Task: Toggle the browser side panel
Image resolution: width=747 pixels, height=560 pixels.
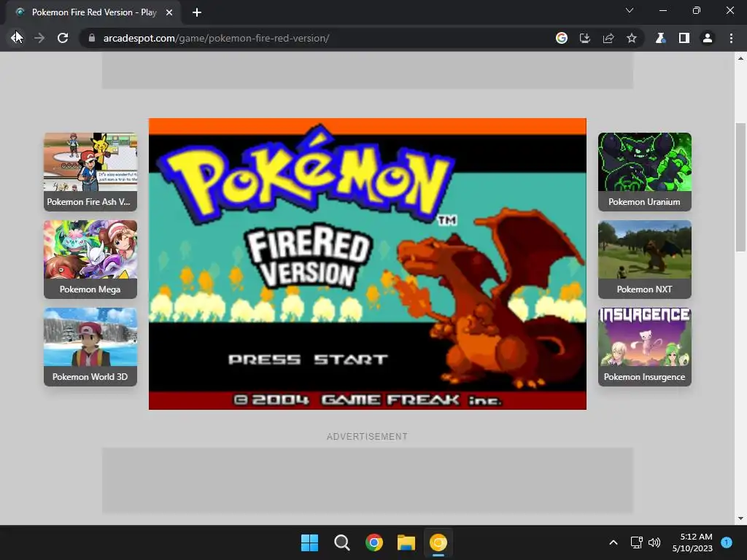Action: 684,38
